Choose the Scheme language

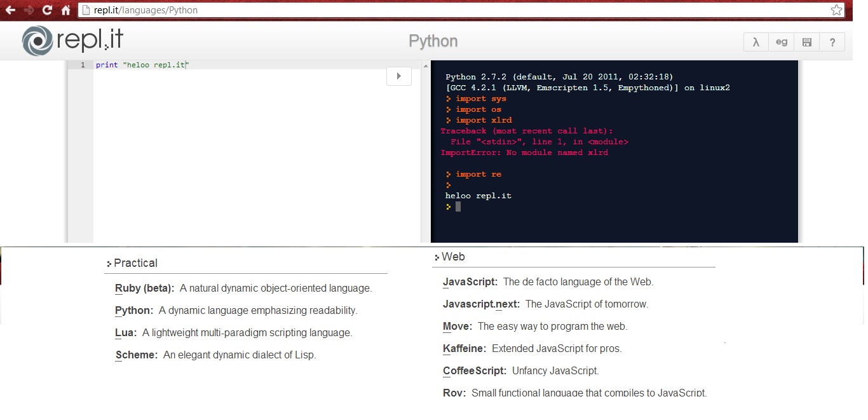[x=136, y=355]
